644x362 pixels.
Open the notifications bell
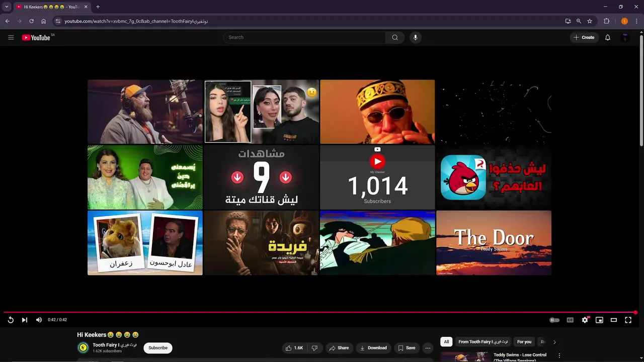click(x=608, y=37)
